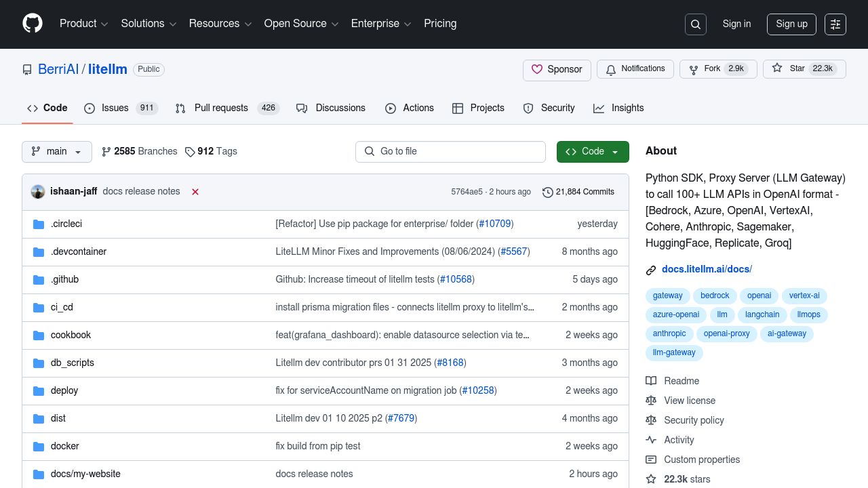The width and height of the screenshot is (868, 488).
Task: Open the cookbook folder icon
Action: click(x=39, y=335)
